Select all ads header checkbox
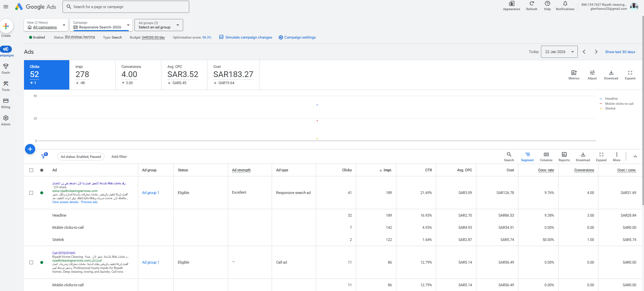The width and height of the screenshot is (644, 291). click(31, 170)
